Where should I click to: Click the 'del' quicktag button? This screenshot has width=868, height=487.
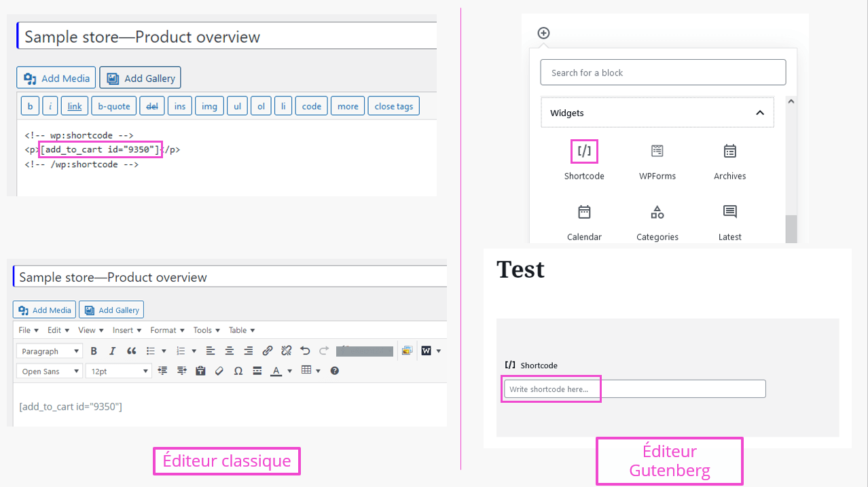click(x=152, y=106)
